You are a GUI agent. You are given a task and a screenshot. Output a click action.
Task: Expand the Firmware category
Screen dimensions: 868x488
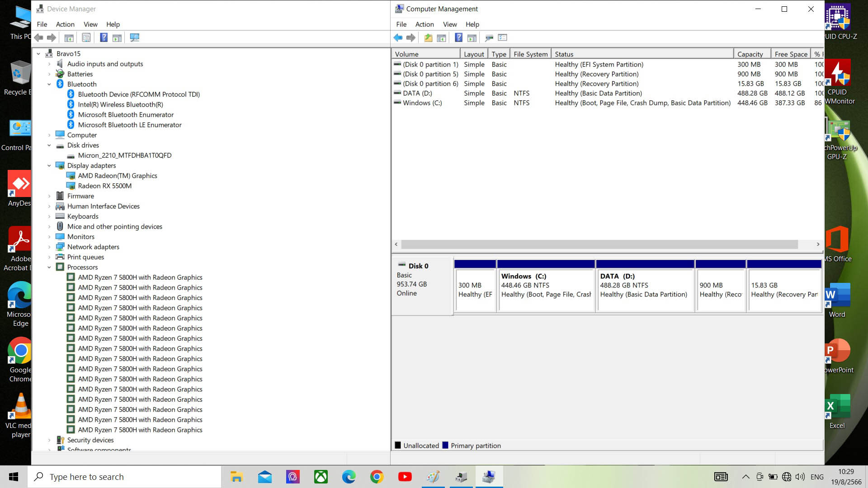coord(49,196)
